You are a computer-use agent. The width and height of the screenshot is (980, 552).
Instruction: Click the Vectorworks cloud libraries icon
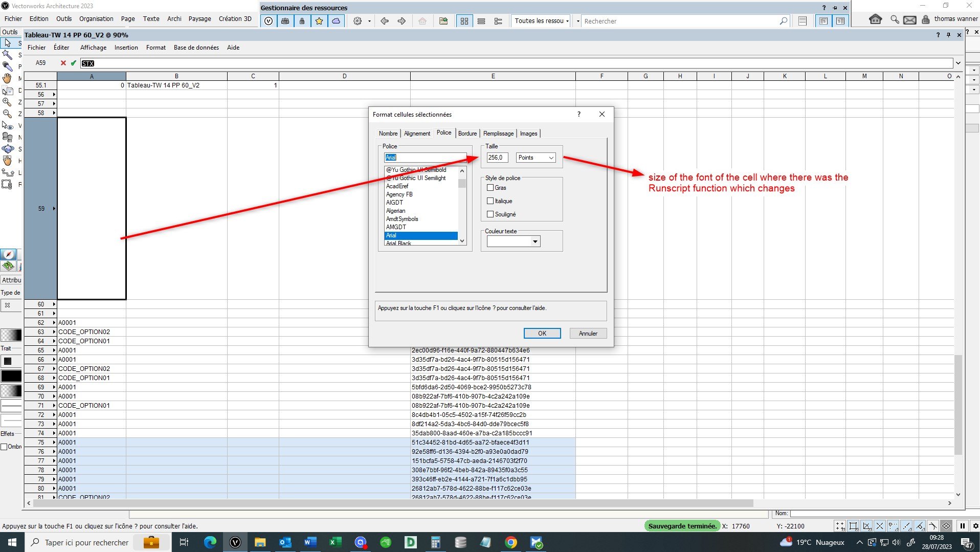pyautogui.click(x=336, y=21)
